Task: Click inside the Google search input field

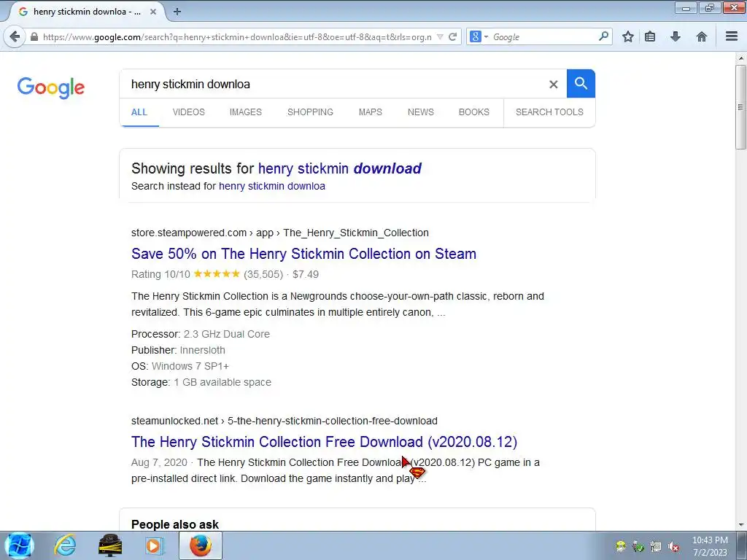Action: 333,85
